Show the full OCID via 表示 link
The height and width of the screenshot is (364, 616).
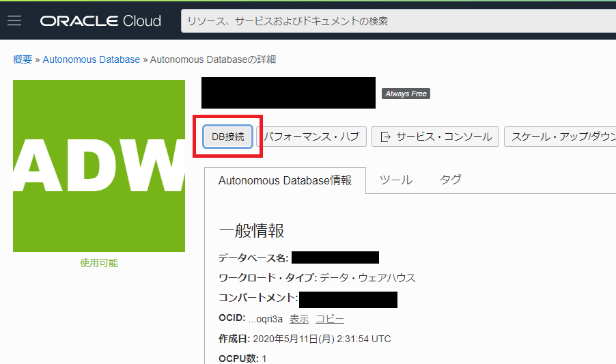click(x=299, y=319)
